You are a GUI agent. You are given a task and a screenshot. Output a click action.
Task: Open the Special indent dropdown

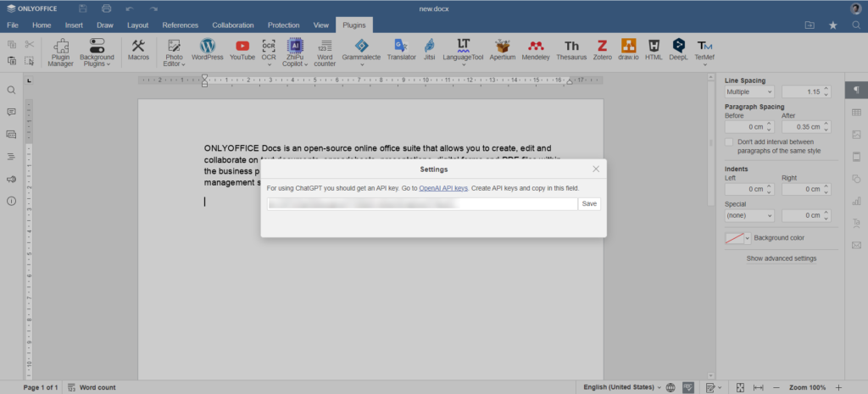749,216
